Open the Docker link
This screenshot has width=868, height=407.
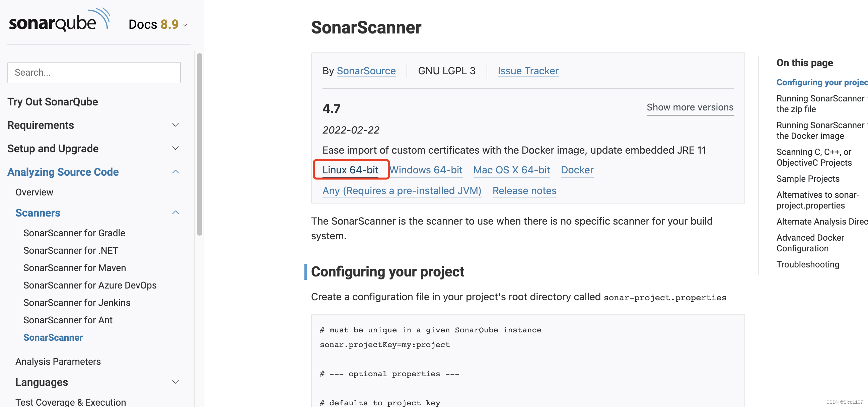tap(577, 170)
